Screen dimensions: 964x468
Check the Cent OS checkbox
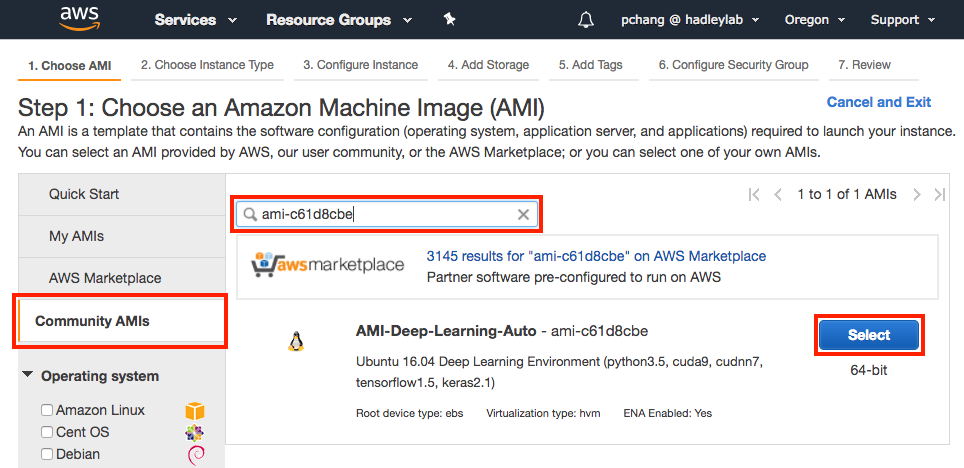(47, 432)
